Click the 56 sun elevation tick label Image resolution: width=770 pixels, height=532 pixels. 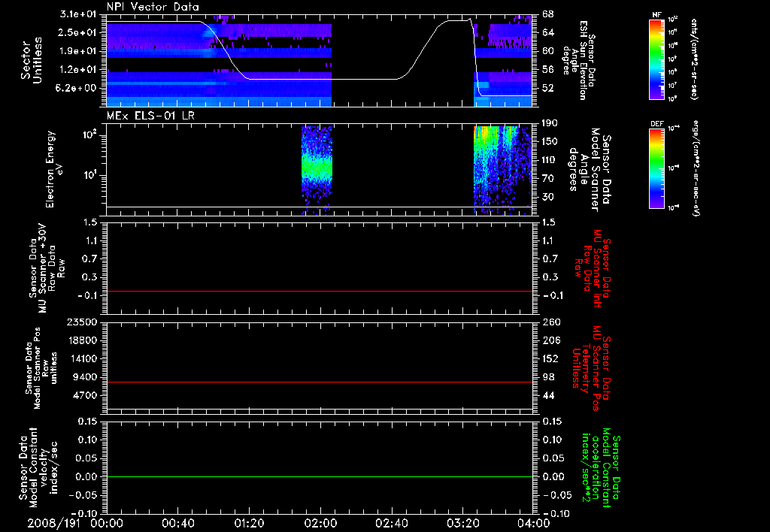coord(548,70)
